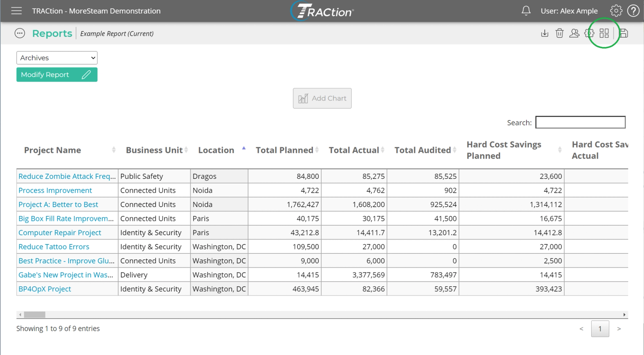Open the help question mark icon

click(633, 11)
